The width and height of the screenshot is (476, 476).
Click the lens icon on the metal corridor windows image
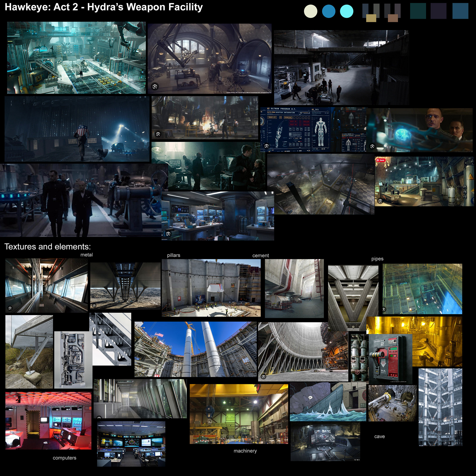[10, 308]
